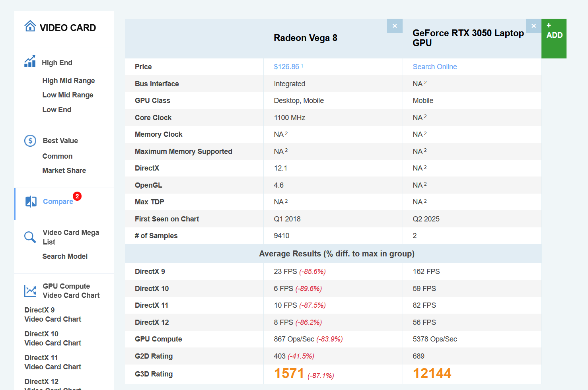588x390 pixels.
Task: Open the VIDEO CARD home link
Action: (68, 28)
